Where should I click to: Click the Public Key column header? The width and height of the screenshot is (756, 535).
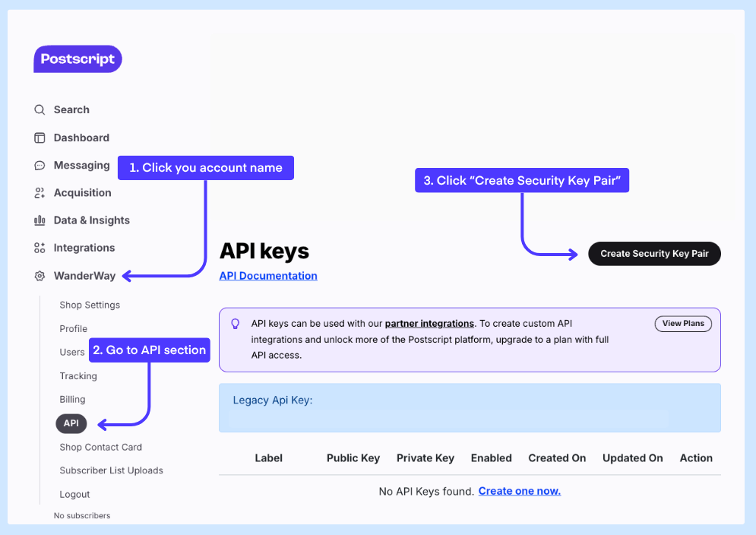pyautogui.click(x=353, y=458)
